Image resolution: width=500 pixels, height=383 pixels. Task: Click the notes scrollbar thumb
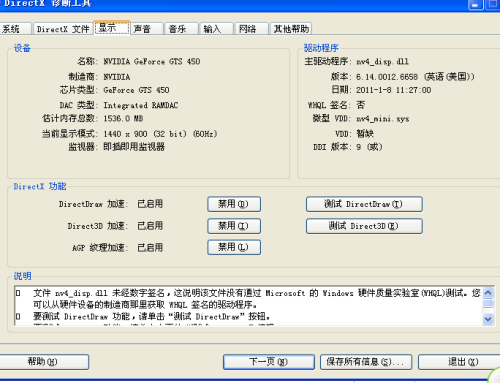488,304
